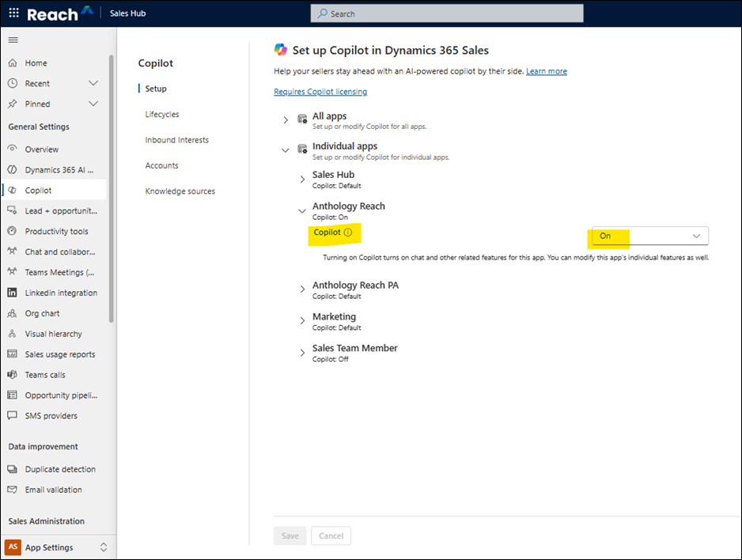Click the Email validation envelope icon

13,490
